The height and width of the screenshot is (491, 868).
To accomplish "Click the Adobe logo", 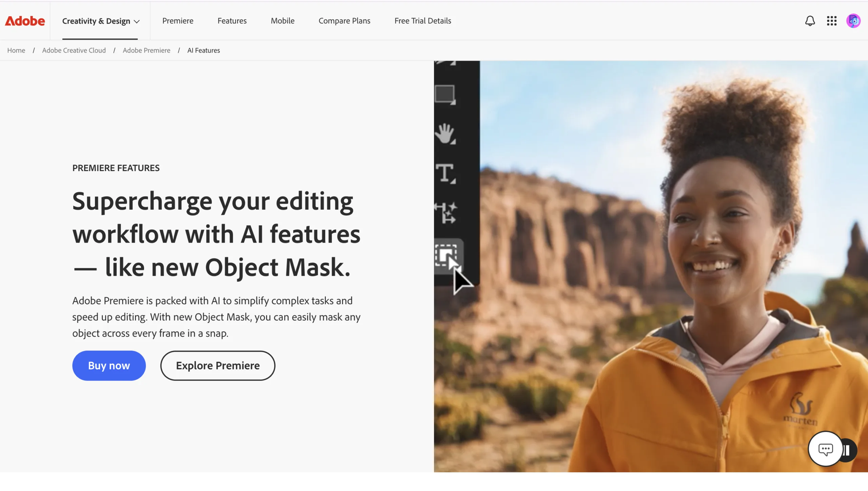I will coord(25,21).
